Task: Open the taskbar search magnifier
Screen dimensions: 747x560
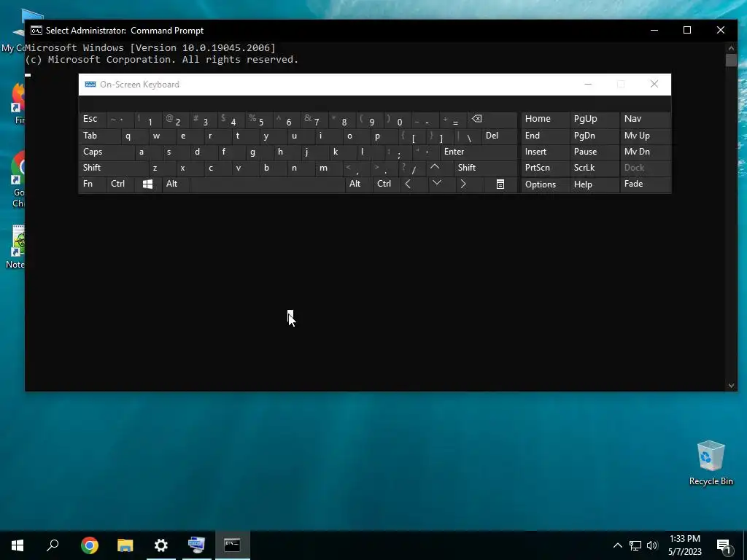Action: coord(53,545)
